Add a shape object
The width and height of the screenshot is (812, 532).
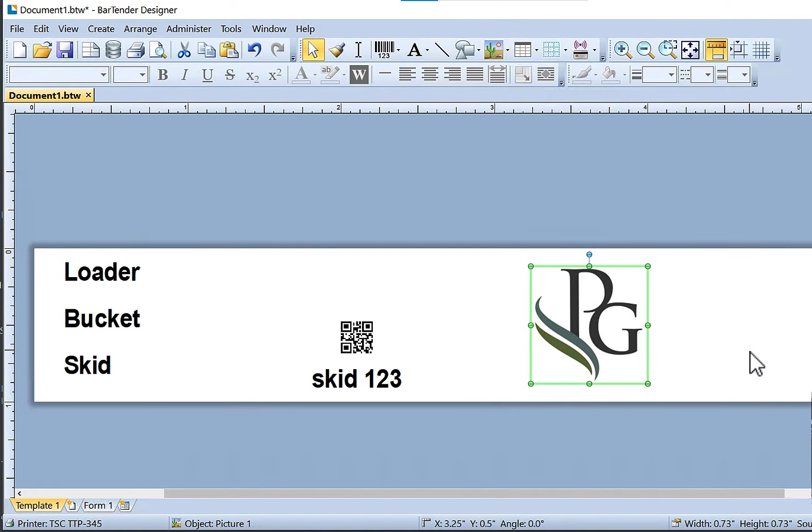464,50
